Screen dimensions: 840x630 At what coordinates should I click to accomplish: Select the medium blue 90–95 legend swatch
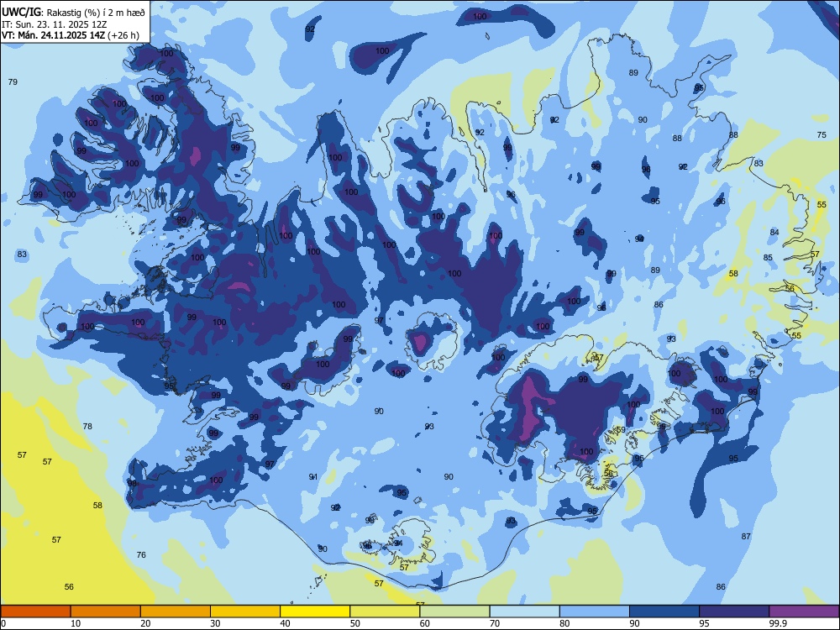[x=664, y=612]
